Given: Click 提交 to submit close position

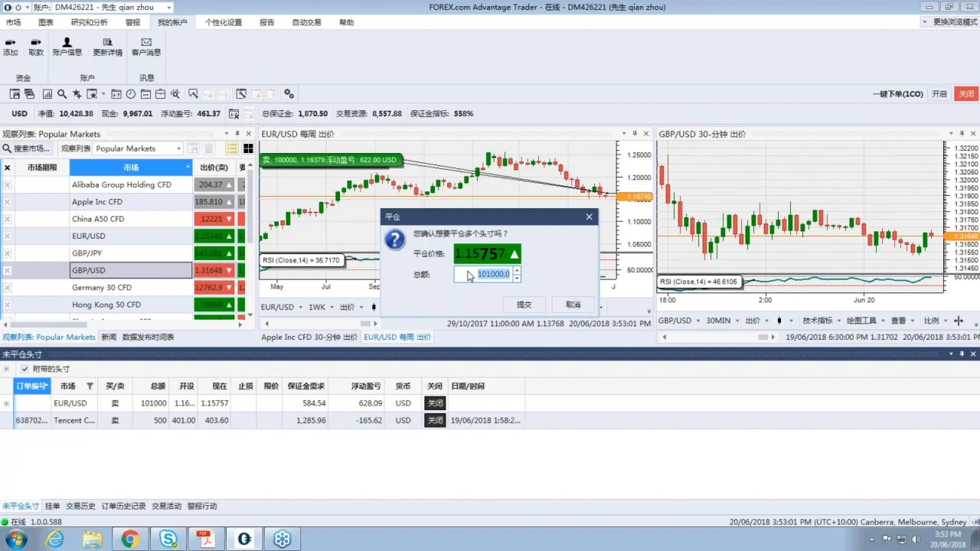Looking at the screenshot, I should [x=524, y=305].
